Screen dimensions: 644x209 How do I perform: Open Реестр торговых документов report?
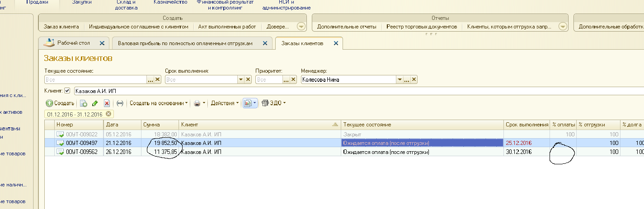[422, 27]
